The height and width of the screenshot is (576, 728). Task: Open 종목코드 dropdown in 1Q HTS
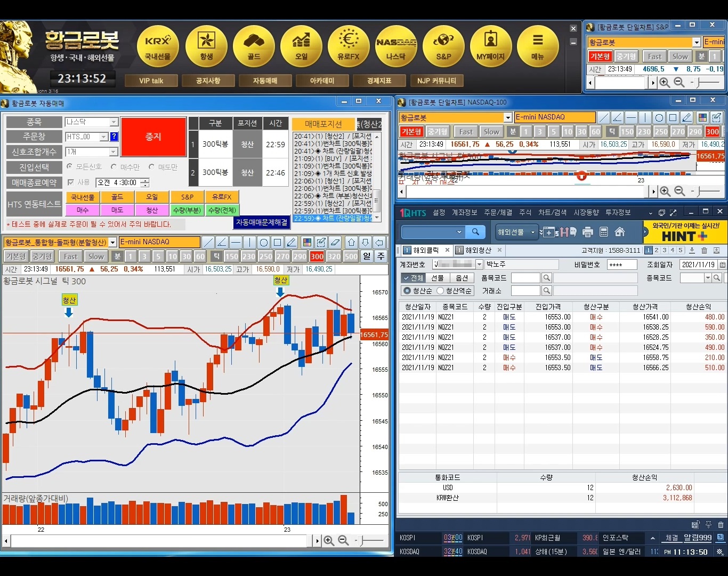708,278
